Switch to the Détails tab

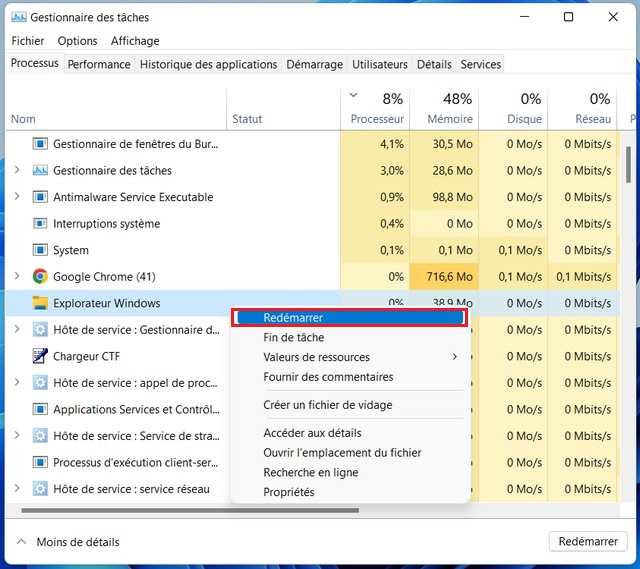[x=434, y=64]
